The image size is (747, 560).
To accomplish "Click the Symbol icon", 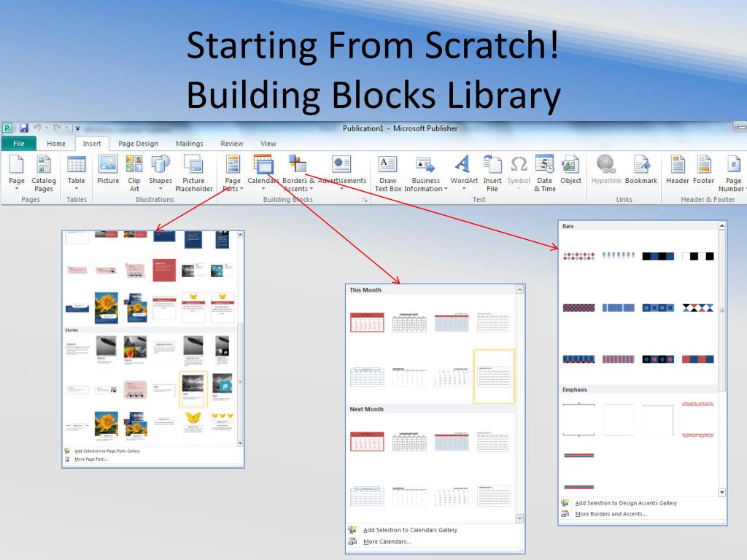I will (x=519, y=173).
